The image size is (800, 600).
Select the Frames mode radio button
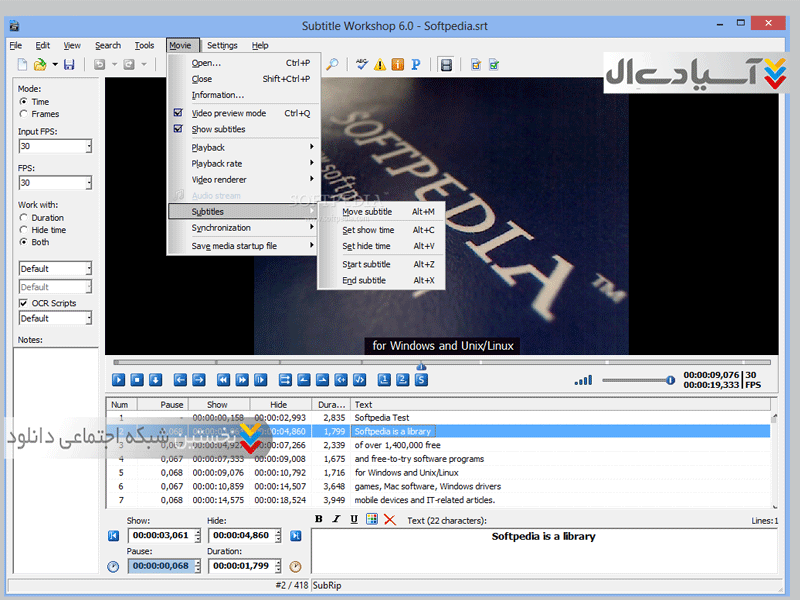(24, 114)
